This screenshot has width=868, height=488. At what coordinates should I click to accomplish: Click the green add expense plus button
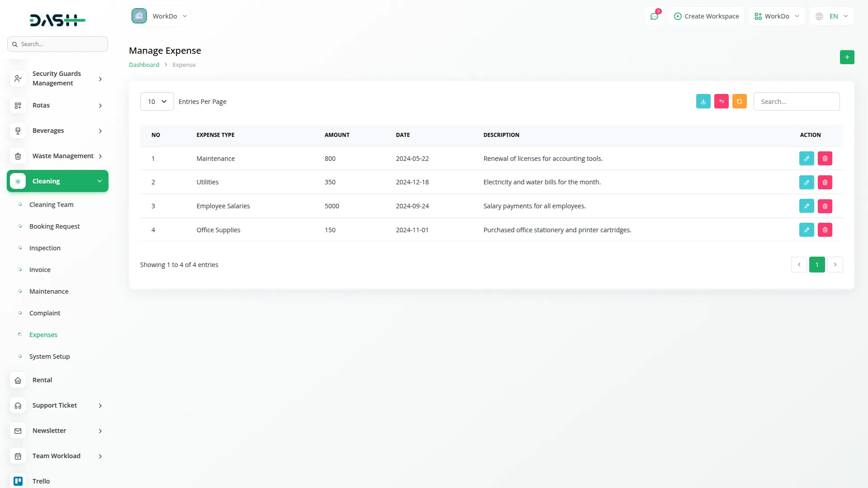coord(847,57)
